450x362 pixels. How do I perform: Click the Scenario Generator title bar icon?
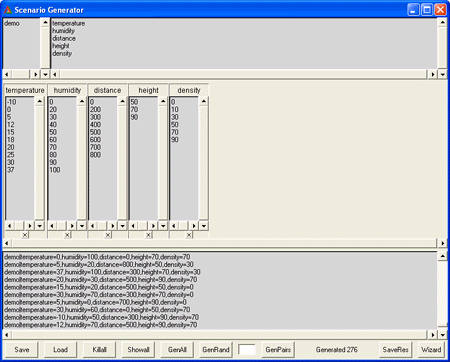[x=8, y=10]
